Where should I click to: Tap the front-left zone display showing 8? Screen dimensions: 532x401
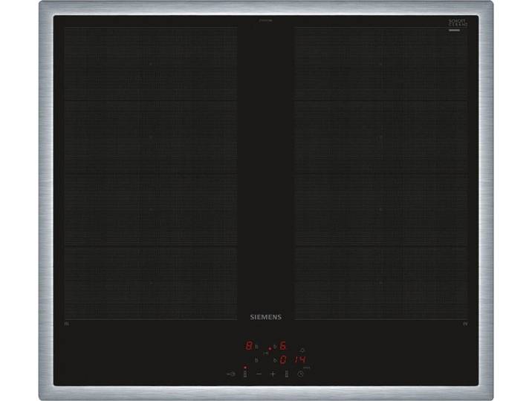coord(249,346)
